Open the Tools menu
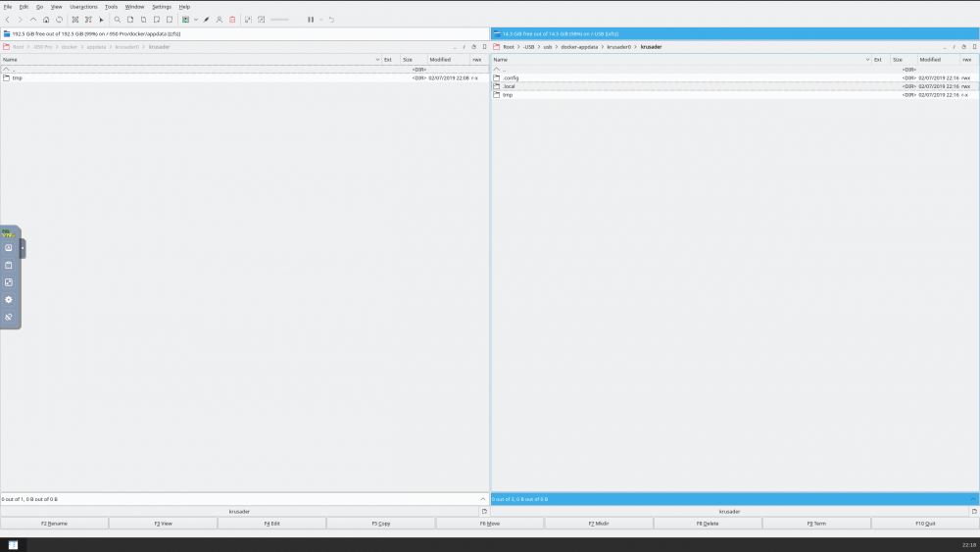Image resolution: width=980 pixels, height=552 pixels. 112,7
